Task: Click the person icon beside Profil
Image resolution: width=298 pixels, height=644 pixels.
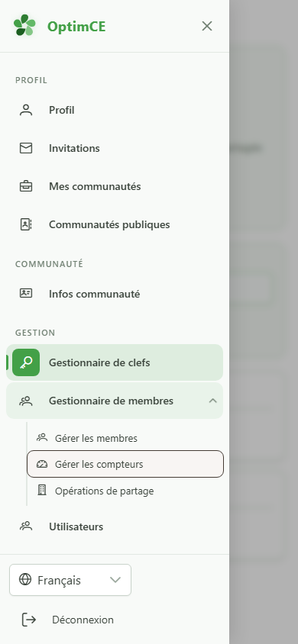Action: [x=26, y=110]
